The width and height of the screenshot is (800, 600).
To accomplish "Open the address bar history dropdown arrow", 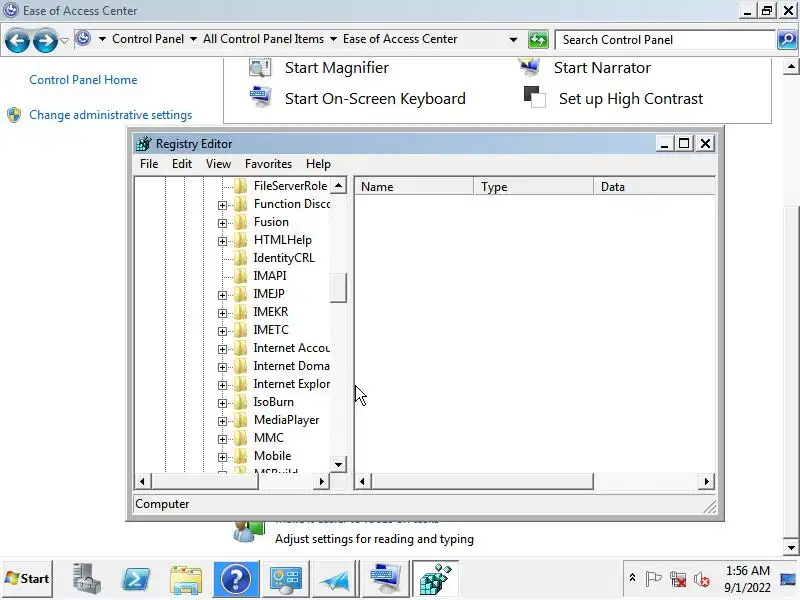I will pos(513,39).
